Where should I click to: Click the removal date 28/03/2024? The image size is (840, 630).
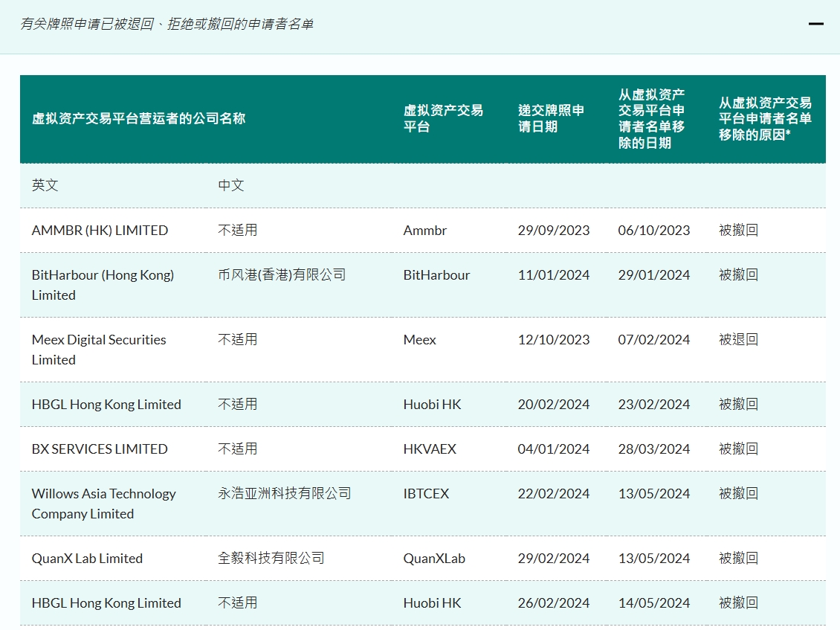pyautogui.click(x=653, y=449)
